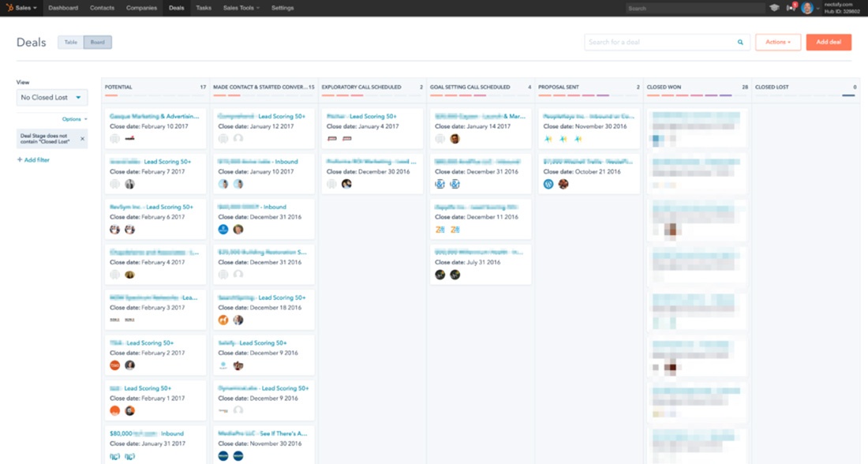
Task: Click the contact avatar on January 14 2017 deal
Action: point(455,138)
